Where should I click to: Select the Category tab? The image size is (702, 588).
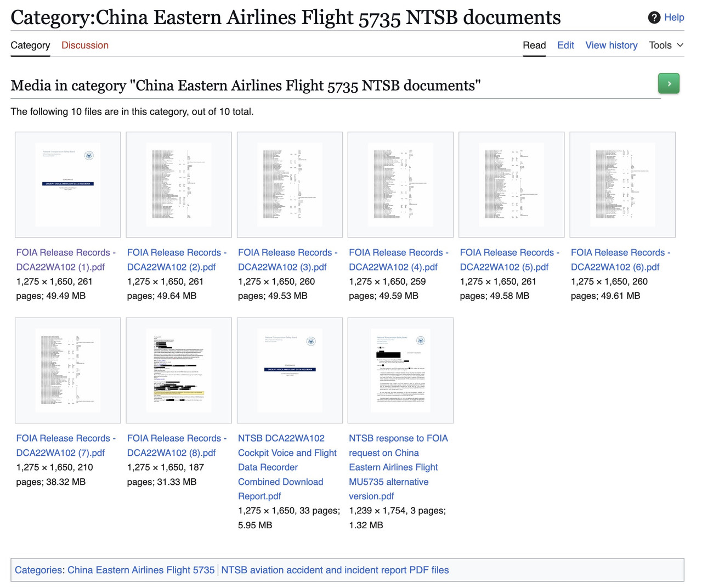tap(30, 45)
